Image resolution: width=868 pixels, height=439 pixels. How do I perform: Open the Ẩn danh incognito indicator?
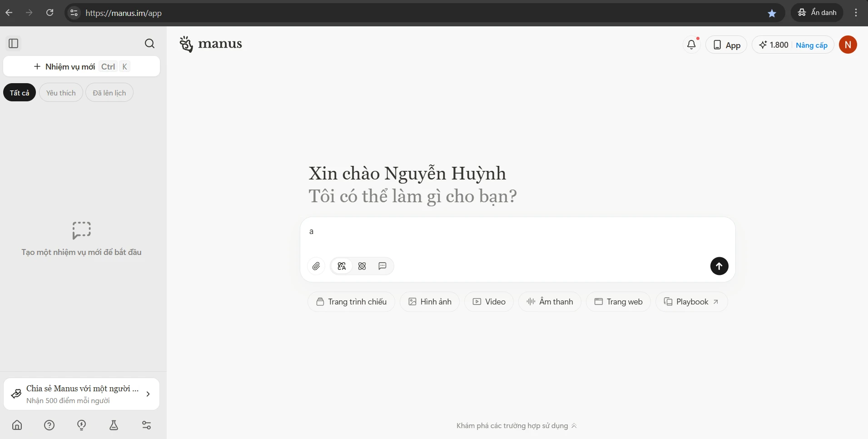[x=817, y=13]
